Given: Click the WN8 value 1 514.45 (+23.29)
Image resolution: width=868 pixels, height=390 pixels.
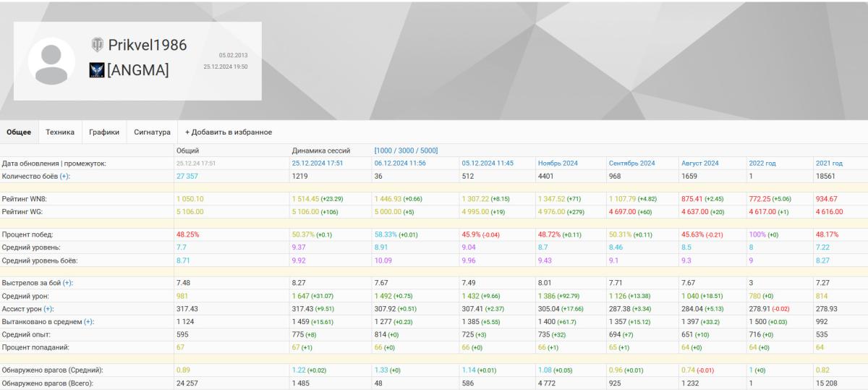Looking at the screenshot, I should [319, 198].
